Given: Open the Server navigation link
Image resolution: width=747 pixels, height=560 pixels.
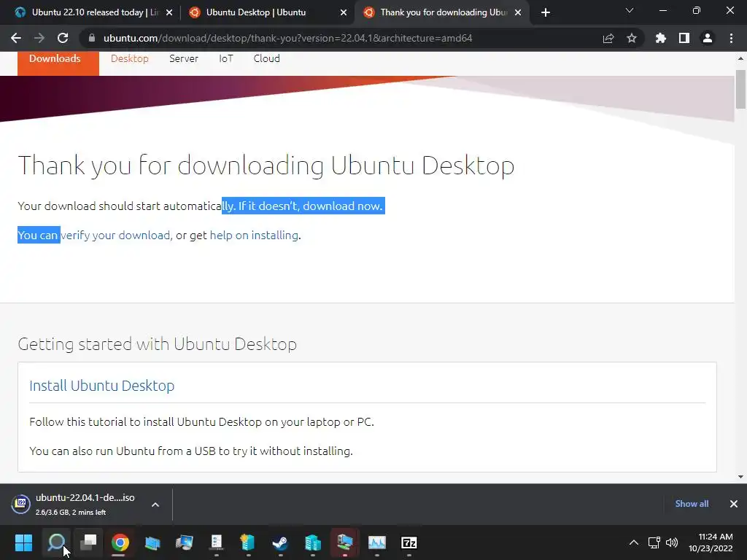Looking at the screenshot, I should (183, 58).
